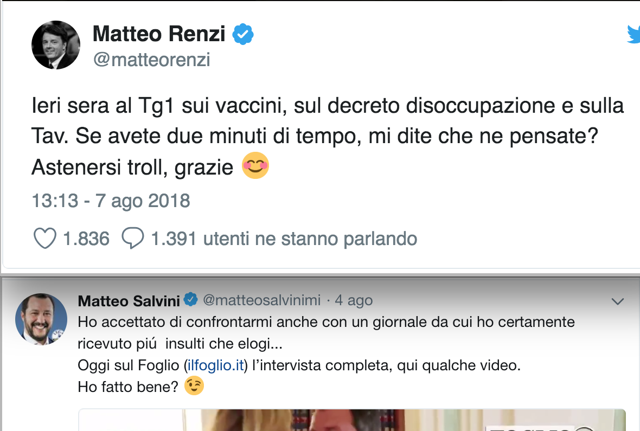This screenshot has height=431, width=640.
Task: Click the reply speech bubble icon
Action: click(x=132, y=239)
